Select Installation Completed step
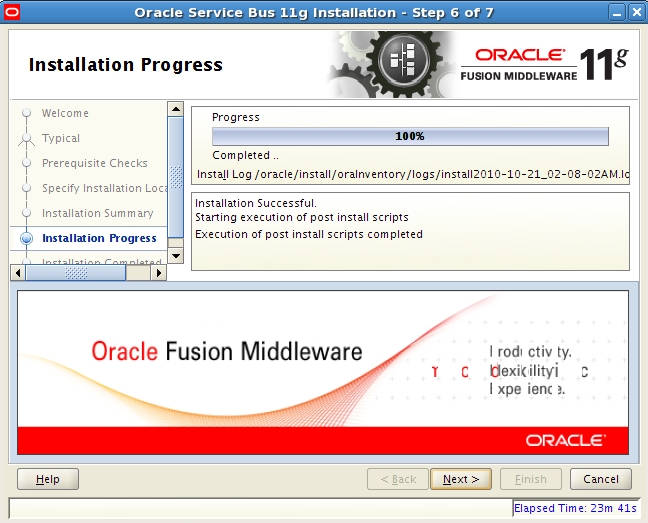 pyautogui.click(x=102, y=262)
